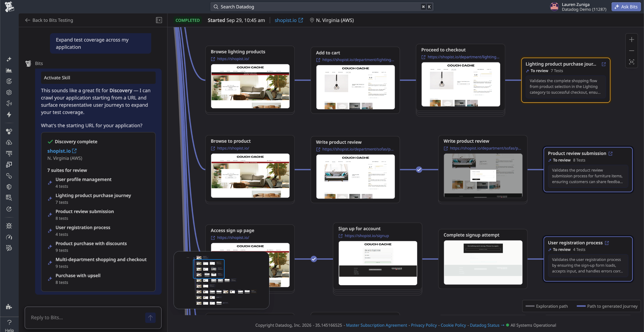Zoom in on the journey canvas
The width and height of the screenshot is (644, 332).
coord(632,39)
